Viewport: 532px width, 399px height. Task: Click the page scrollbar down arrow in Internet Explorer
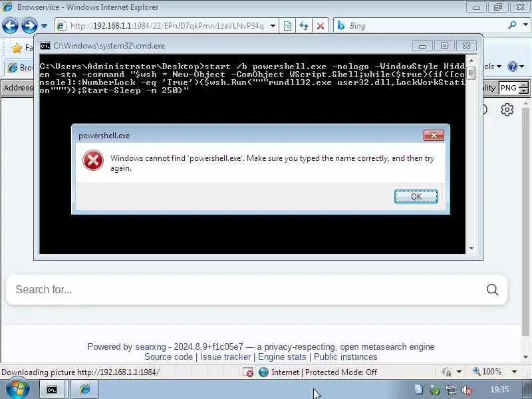click(x=525, y=357)
